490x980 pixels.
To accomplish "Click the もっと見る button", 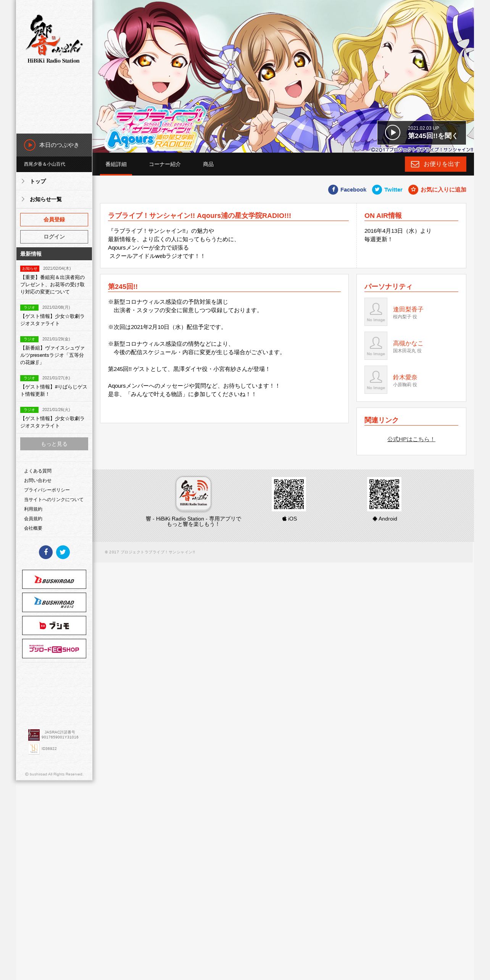I will coord(54,444).
